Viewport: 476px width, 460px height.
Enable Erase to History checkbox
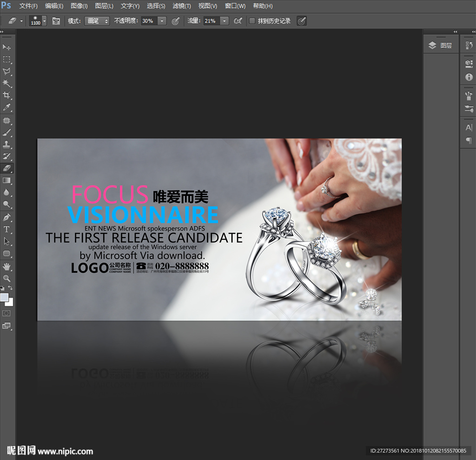click(251, 21)
